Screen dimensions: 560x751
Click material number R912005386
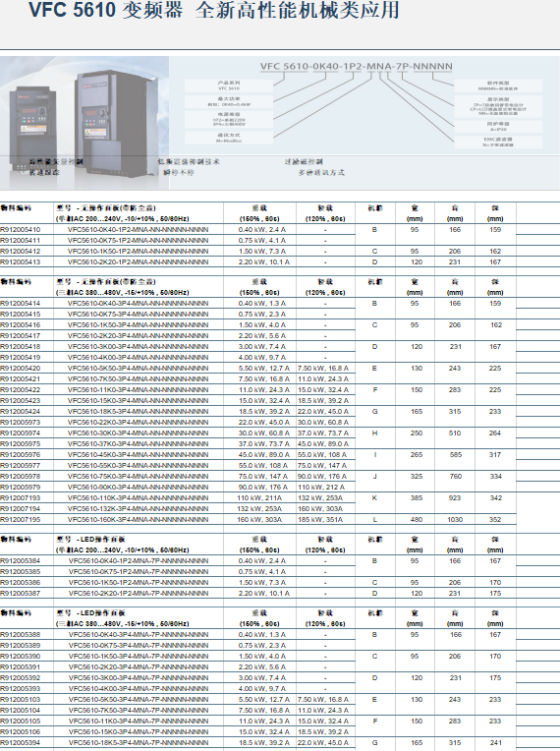tap(21, 583)
